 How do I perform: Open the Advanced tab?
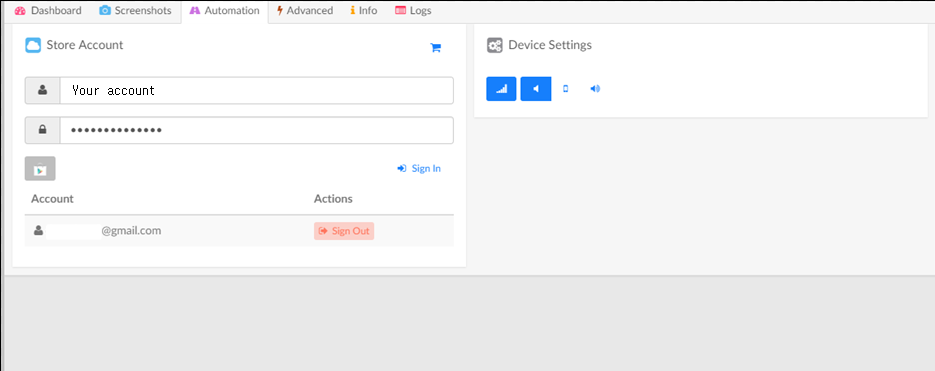[x=305, y=11]
